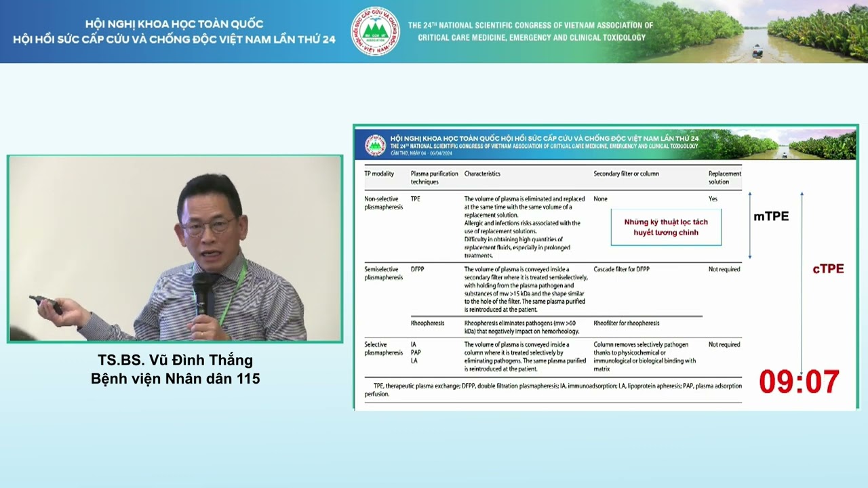This screenshot has height=488, width=868.
Task: Click 'Secondary filter or column' header
Action: tap(626, 174)
